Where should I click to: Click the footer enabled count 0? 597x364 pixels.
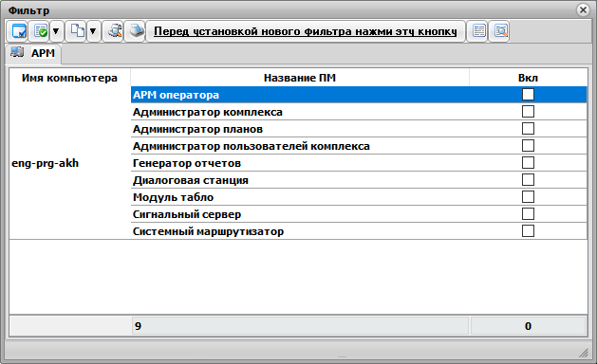click(528, 326)
